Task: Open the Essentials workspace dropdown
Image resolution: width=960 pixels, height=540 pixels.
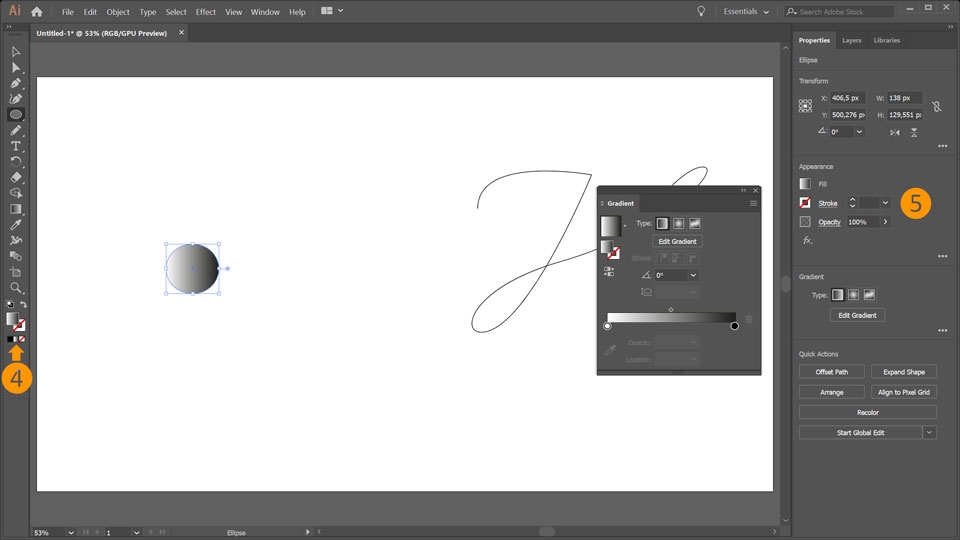Action: (x=746, y=12)
